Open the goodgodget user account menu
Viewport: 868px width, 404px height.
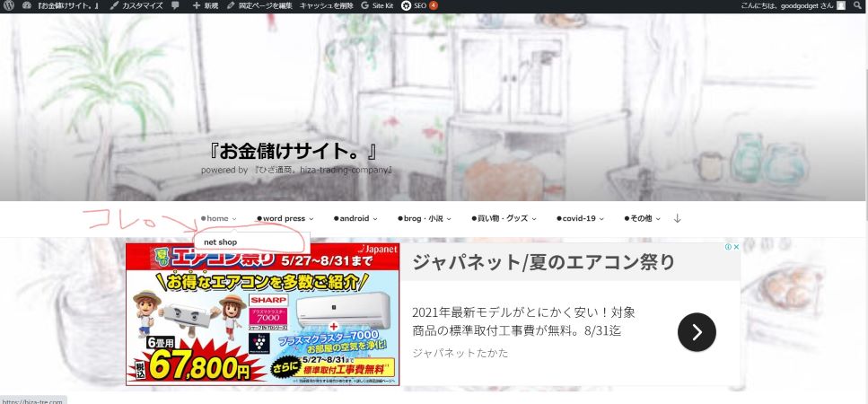[x=793, y=5]
